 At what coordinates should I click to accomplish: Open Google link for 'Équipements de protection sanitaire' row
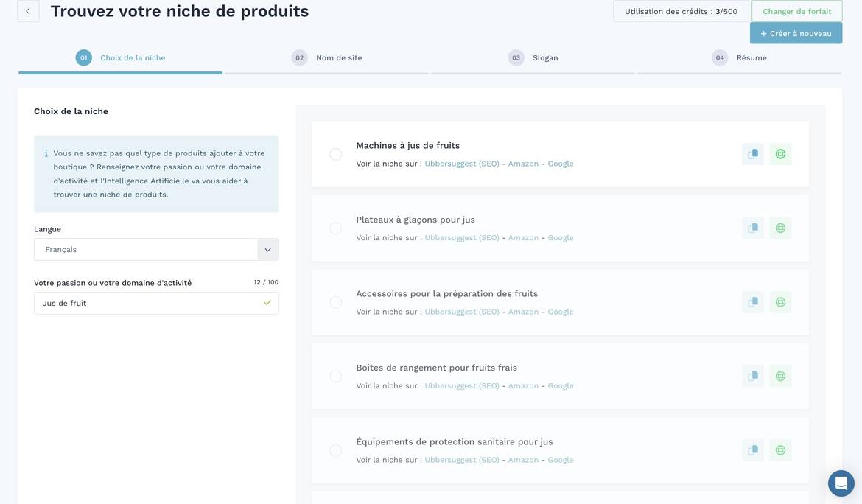click(560, 460)
